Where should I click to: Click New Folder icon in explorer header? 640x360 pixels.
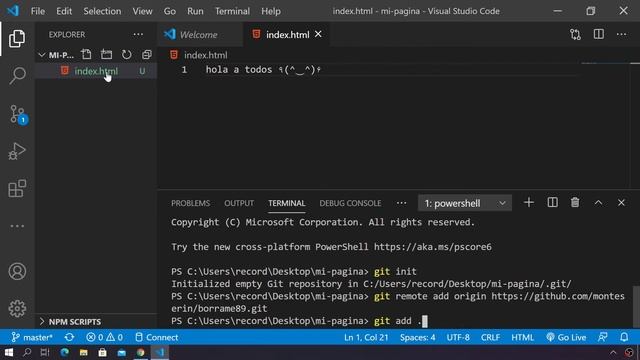pos(107,54)
